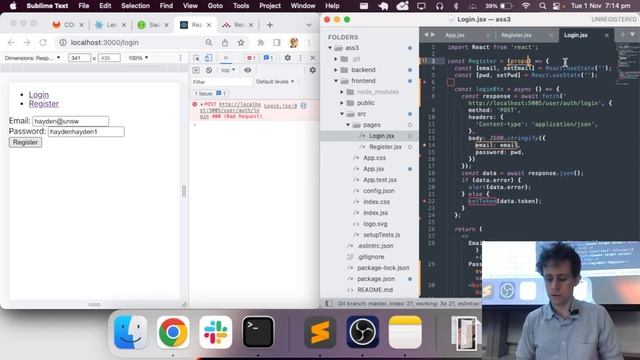
Task: Click the viewport width field showing 341
Action: coord(79,58)
